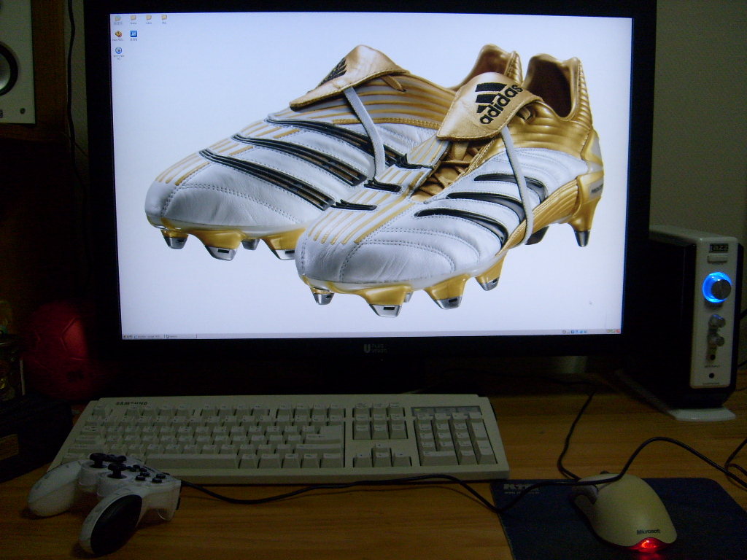Switch to the second open window taskbar button

click(180, 336)
